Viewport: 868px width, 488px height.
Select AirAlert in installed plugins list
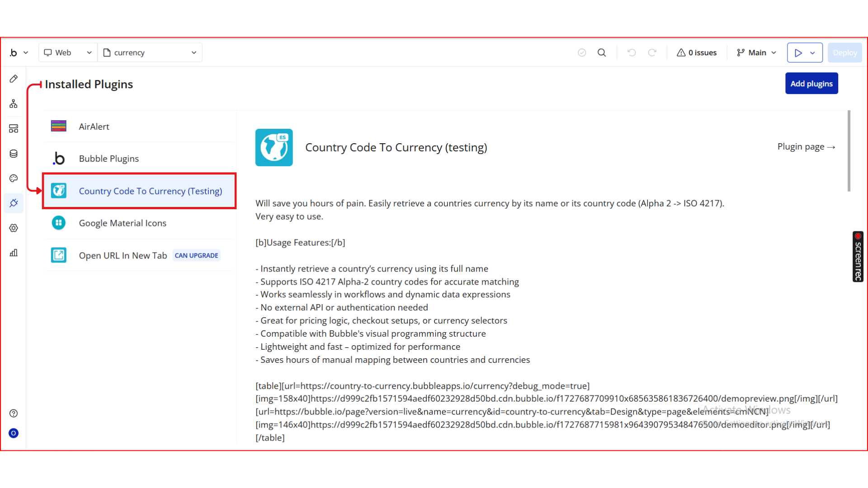pyautogui.click(x=94, y=127)
